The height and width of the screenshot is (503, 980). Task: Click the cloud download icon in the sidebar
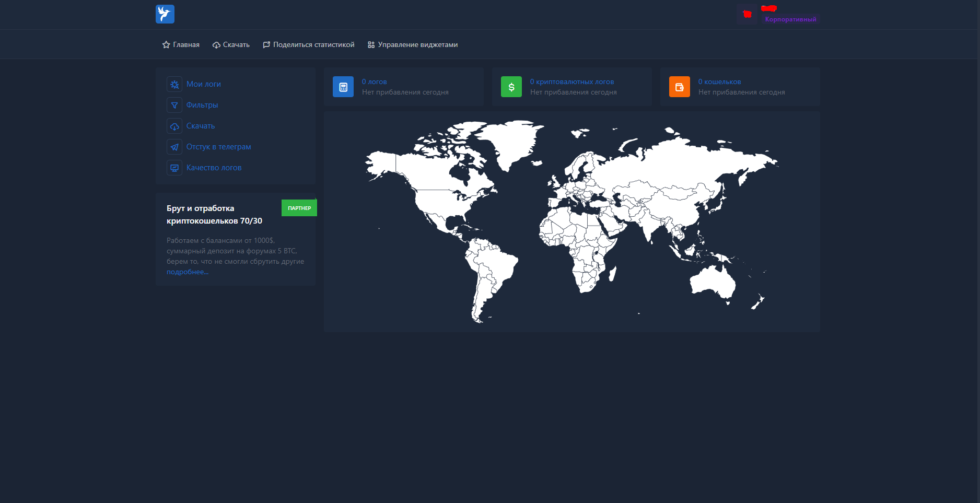tap(174, 126)
